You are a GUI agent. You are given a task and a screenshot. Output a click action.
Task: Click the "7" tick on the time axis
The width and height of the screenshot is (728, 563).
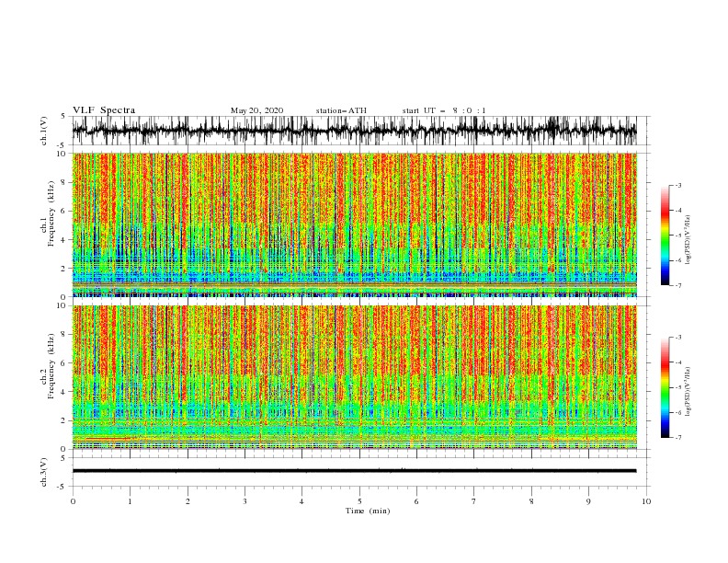click(x=474, y=501)
